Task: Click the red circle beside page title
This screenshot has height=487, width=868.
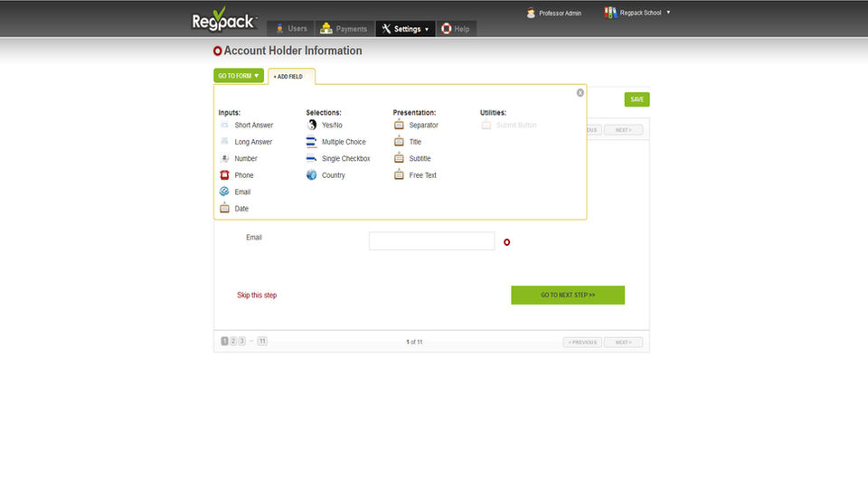Action: pos(218,51)
